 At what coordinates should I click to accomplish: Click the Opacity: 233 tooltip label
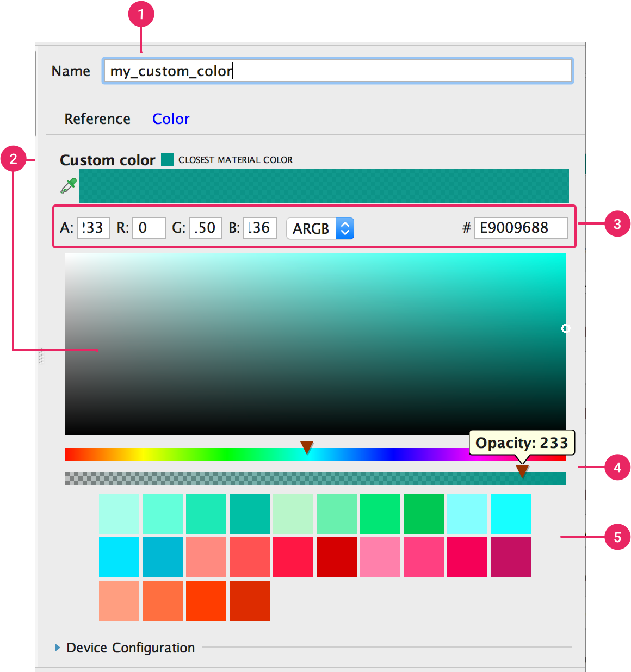point(521,443)
